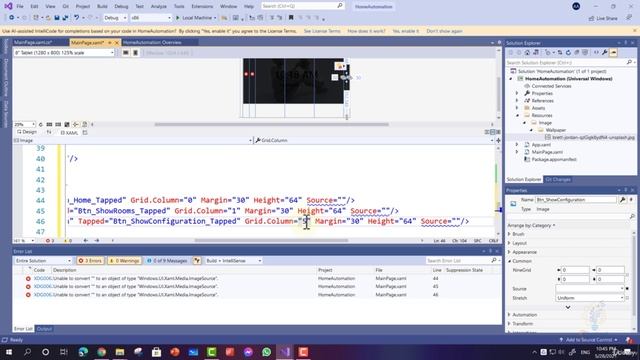Click the Windows Start button

[x=9, y=352]
